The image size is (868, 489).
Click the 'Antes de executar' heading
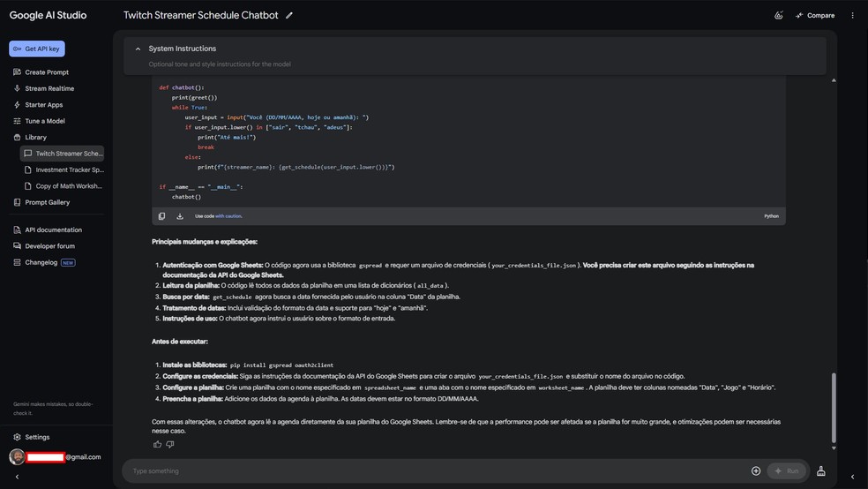coord(180,342)
